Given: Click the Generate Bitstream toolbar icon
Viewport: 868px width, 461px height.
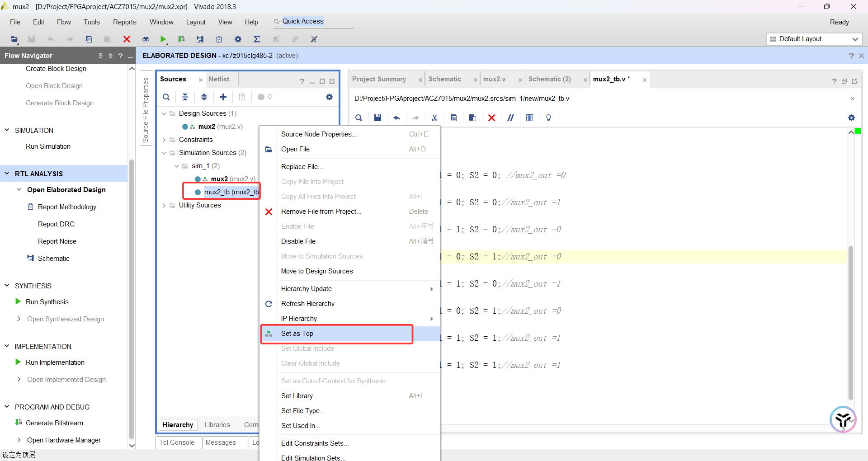Looking at the screenshot, I should point(181,39).
